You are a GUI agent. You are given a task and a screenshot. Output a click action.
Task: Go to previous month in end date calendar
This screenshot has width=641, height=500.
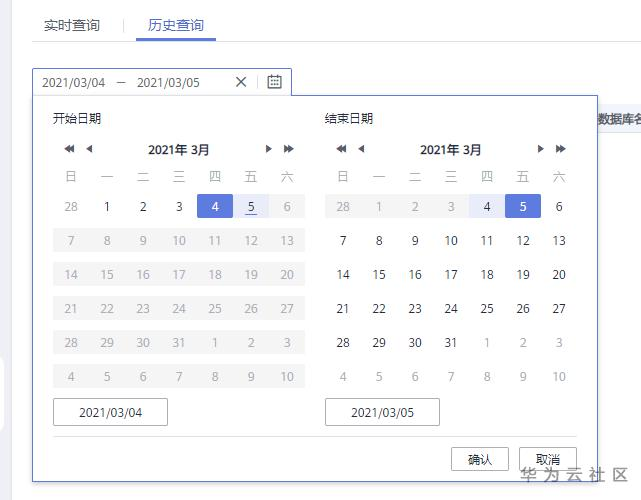[361, 149]
